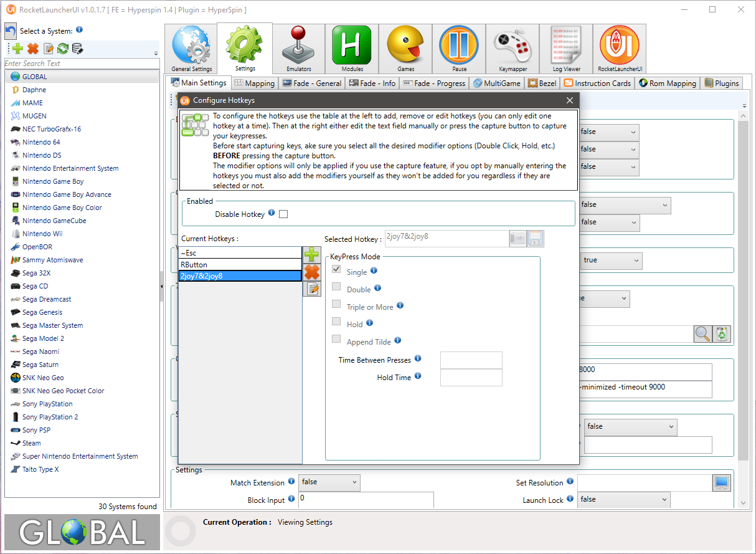Check the Hold keypress mode checkbox
This screenshot has height=554, width=756.
(336, 322)
